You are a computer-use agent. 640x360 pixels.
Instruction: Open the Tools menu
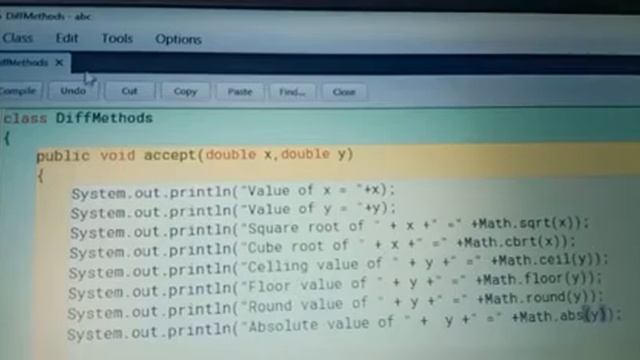point(117,39)
